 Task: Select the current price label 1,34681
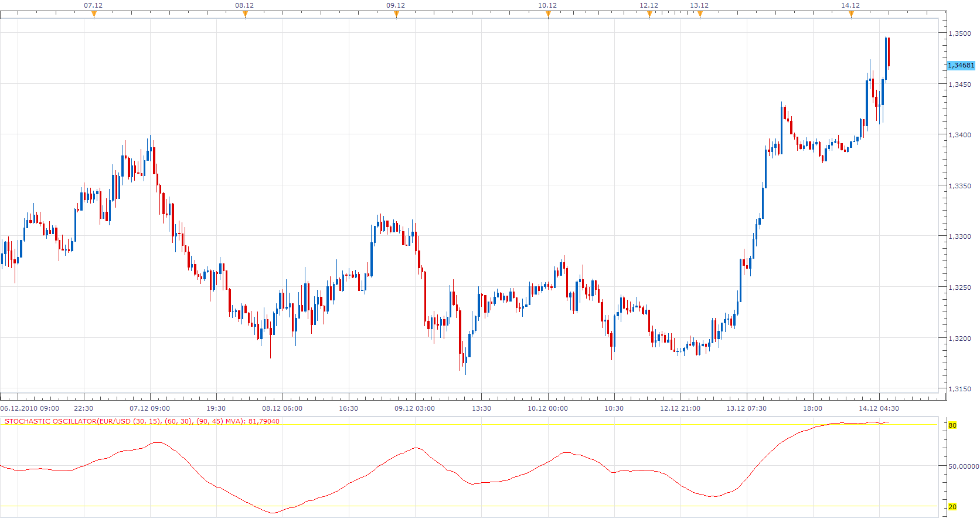[x=961, y=65]
